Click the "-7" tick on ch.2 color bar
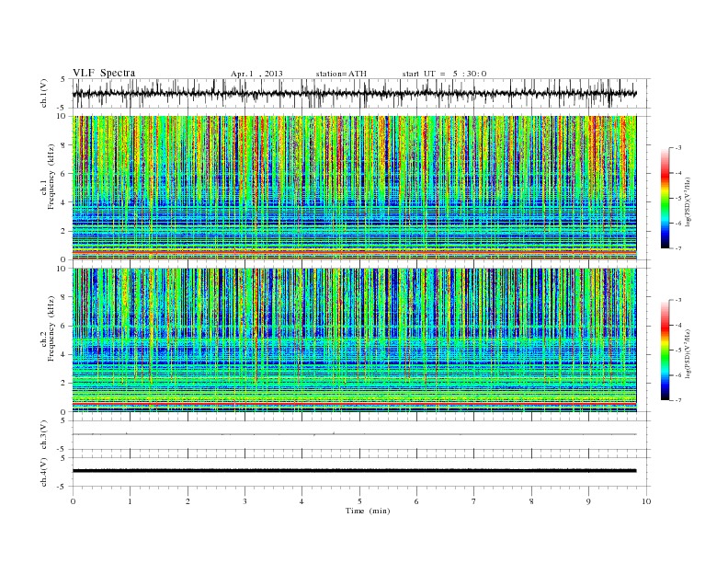The image size is (728, 563). (678, 400)
